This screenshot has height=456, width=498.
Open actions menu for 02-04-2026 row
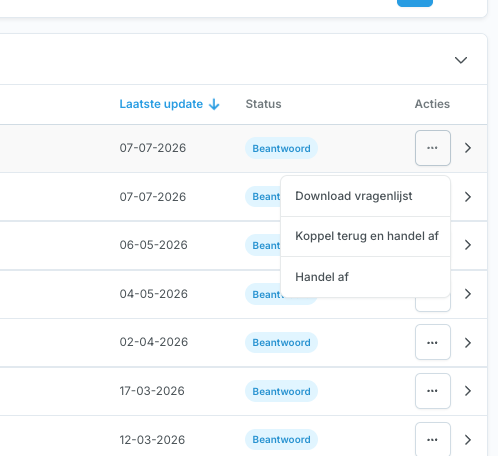pyautogui.click(x=433, y=342)
